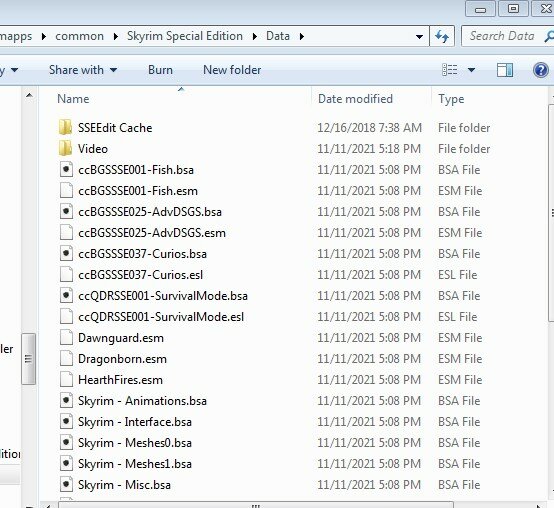The image size is (554, 508).
Task: Click File folder type of SSEEdit Cache
Action: pyautogui.click(x=464, y=128)
